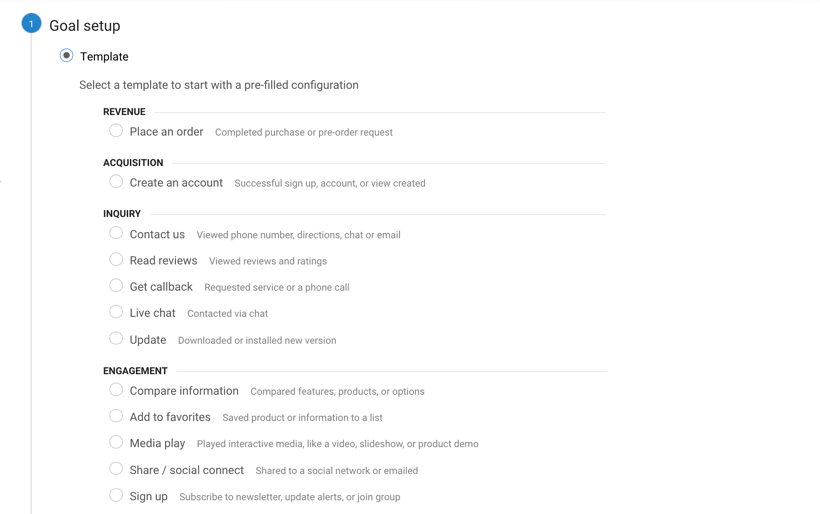This screenshot has height=514, width=820.
Task: Select the Template radio button
Action: click(x=66, y=55)
